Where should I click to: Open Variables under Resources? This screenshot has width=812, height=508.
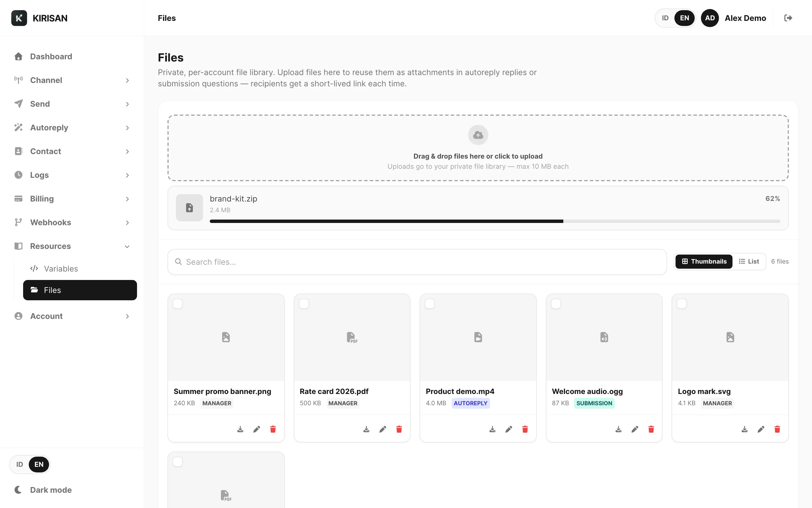pyautogui.click(x=80, y=269)
